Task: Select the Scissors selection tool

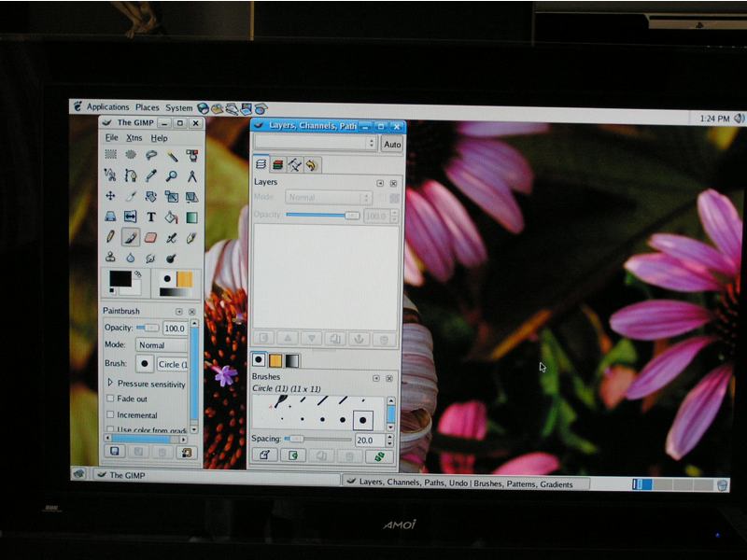Action: [x=110, y=175]
